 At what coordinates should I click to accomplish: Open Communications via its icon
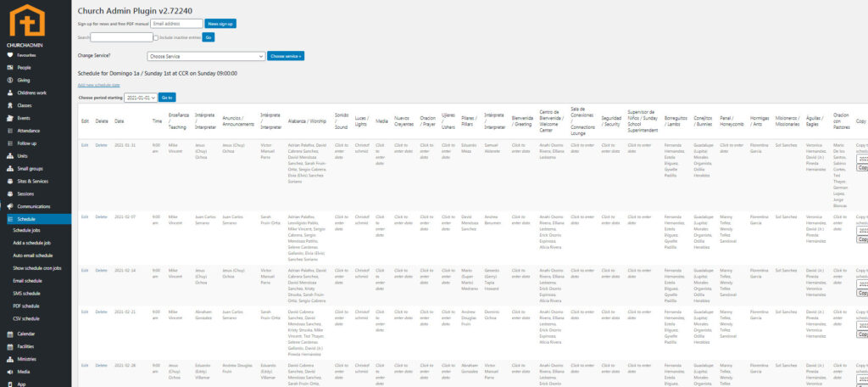pos(9,206)
